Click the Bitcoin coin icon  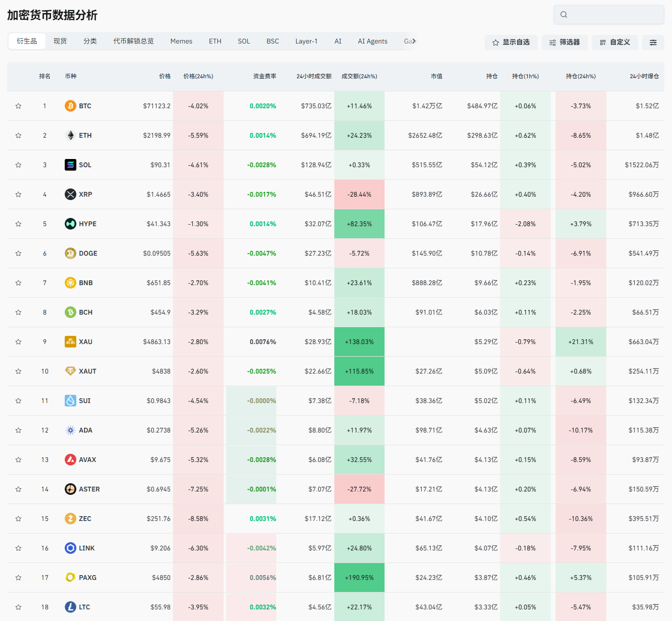coord(71,106)
